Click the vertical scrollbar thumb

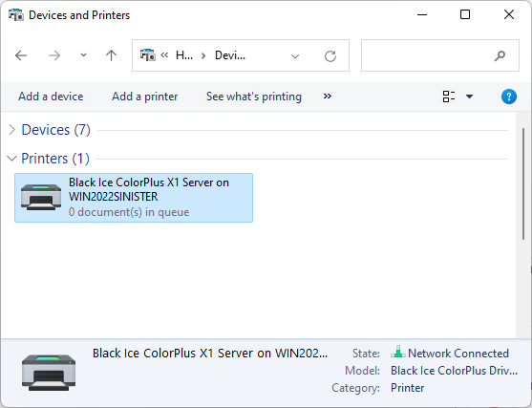pyautogui.click(x=524, y=184)
